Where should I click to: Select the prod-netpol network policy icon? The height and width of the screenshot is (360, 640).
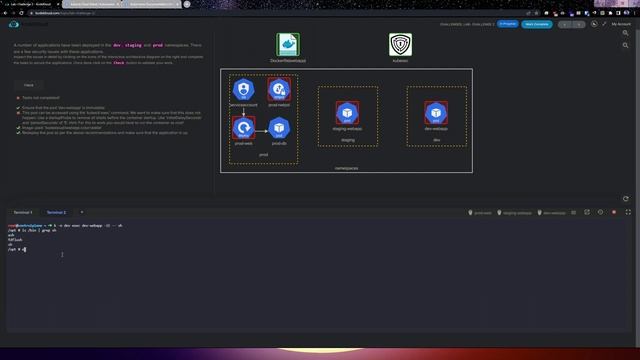(279, 89)
